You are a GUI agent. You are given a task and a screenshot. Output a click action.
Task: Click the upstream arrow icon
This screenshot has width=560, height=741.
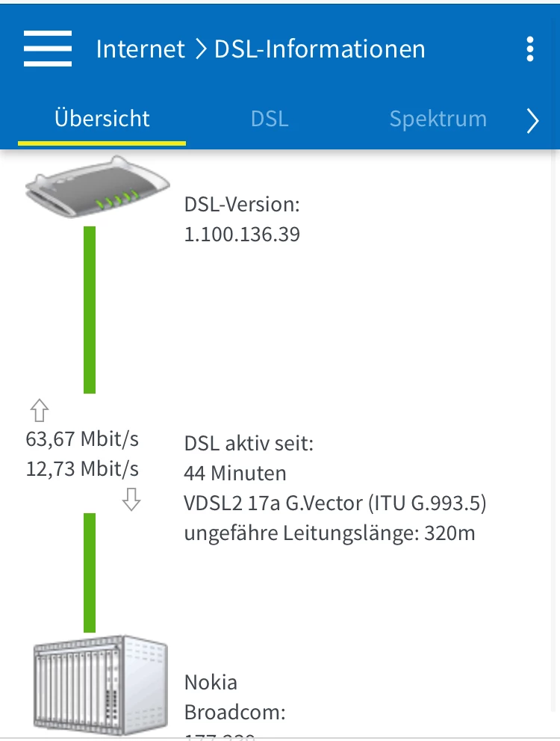[40, 410]
